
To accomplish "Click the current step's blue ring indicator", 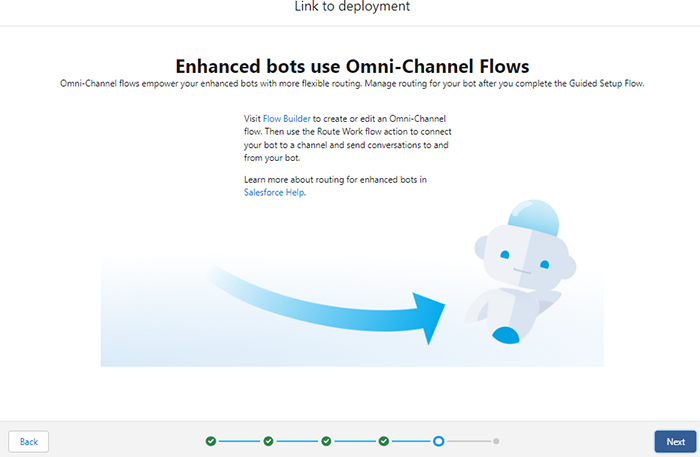I will point(439,441).
